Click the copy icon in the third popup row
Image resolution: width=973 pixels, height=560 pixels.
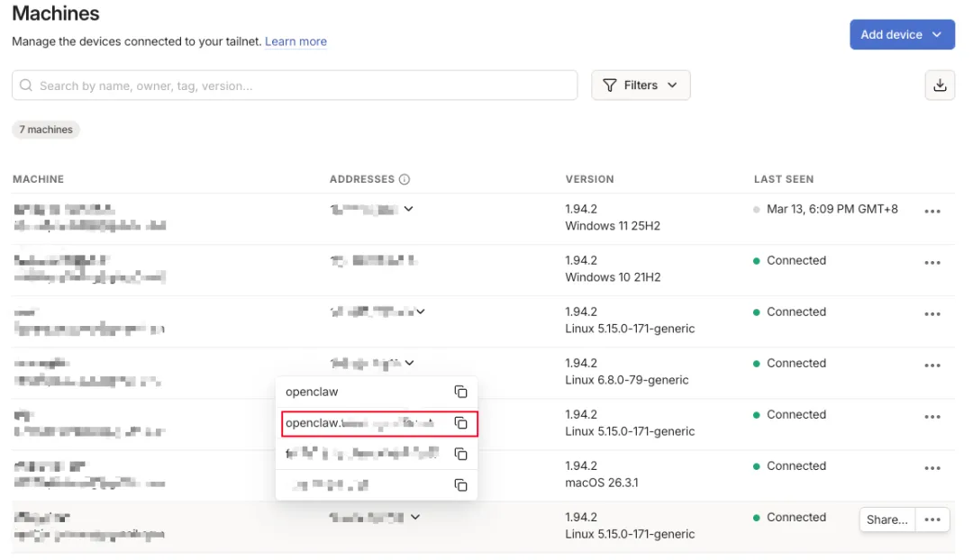click(x=460, y=454)
